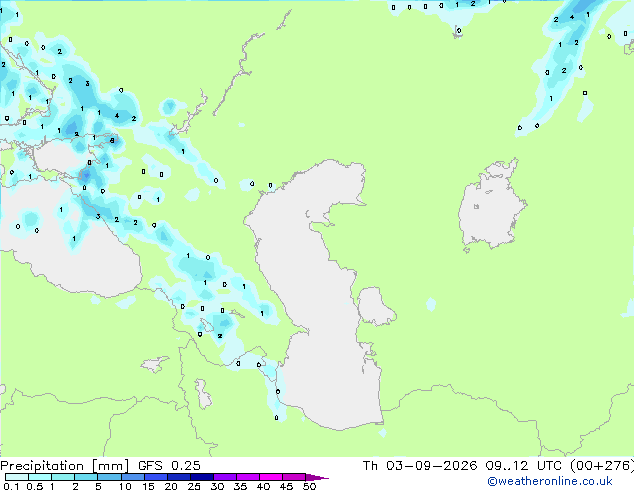Click the Aral Sea on the map
634x490 pixels.
(x=491, y=206)
